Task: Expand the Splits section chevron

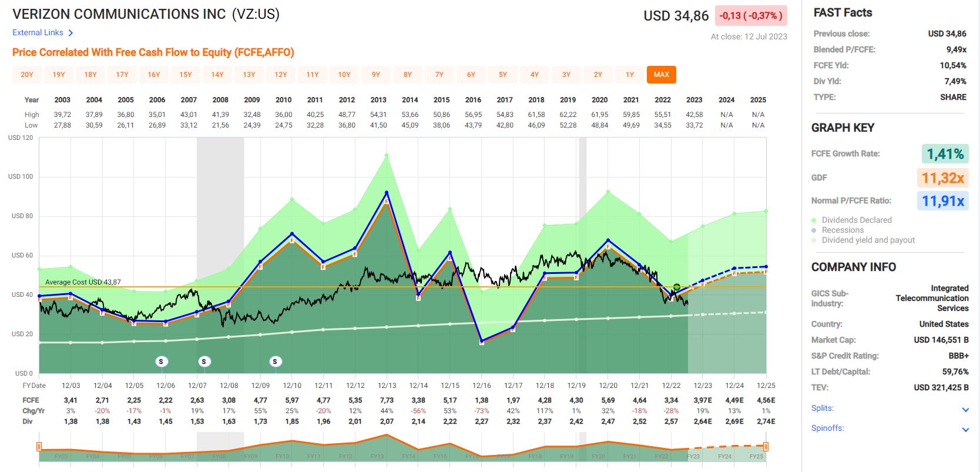Action: tap(965, 410)
